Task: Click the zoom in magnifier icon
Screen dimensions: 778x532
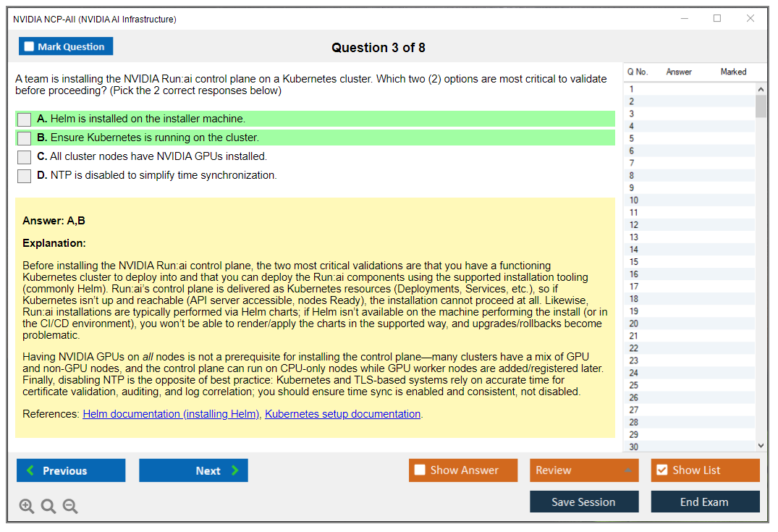Action: [x=27, y=506]
